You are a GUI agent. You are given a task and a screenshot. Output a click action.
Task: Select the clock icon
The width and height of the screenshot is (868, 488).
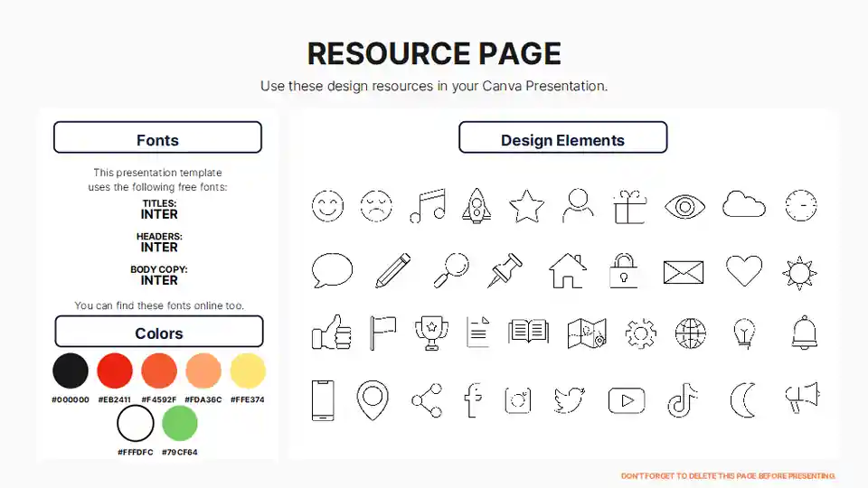(x=801, y=206)
